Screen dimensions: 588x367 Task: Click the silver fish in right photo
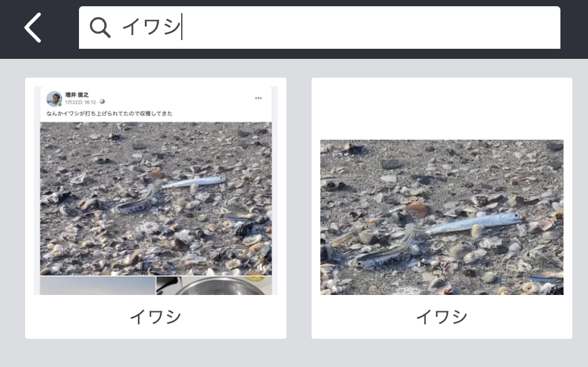click(x=473, y=223)
